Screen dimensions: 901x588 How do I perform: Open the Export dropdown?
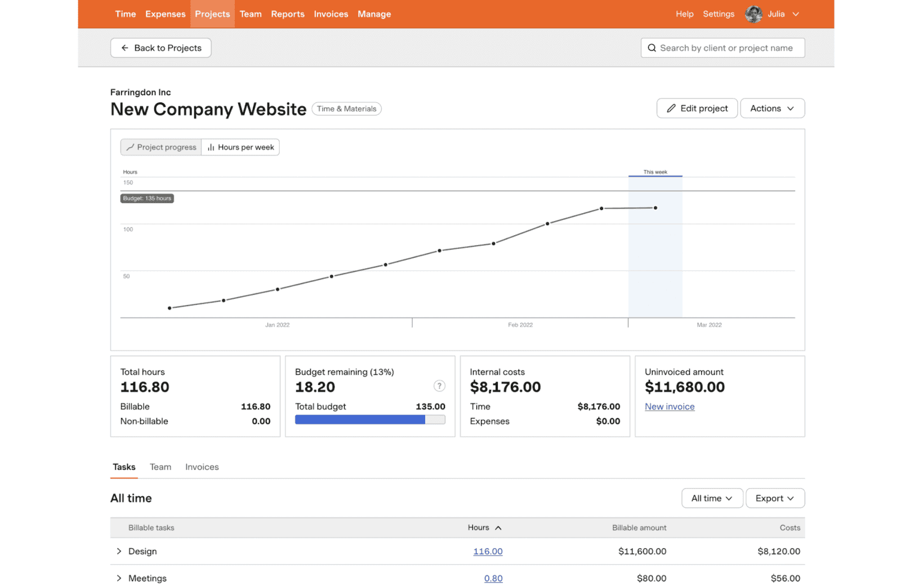click(x=775, y=498)
